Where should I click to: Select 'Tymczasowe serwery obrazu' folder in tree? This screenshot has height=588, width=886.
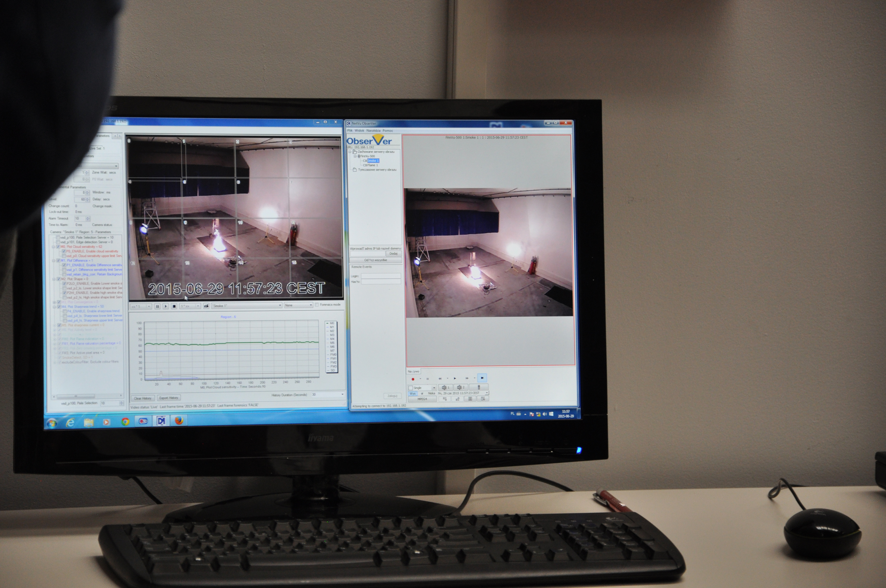coord(377,170)
